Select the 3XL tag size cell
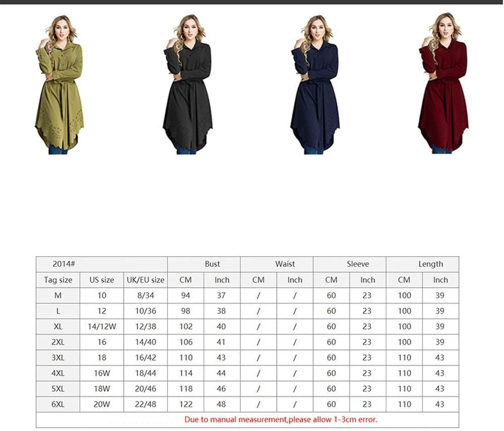504x431 pixels. coord(58,358)
